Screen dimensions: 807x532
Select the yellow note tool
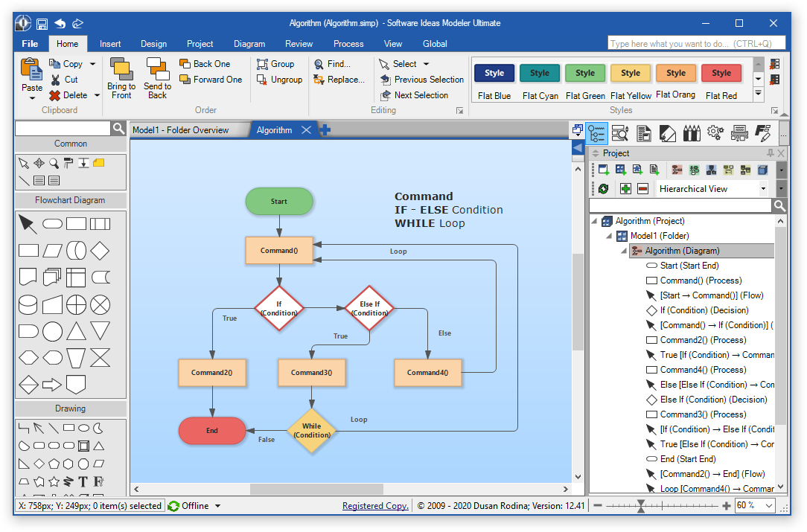[99, 163]
